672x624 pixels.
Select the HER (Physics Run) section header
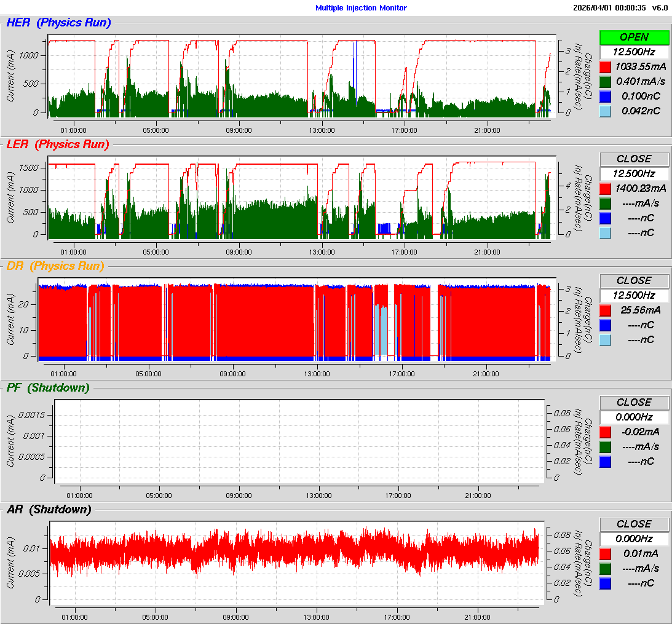point(58,23)
